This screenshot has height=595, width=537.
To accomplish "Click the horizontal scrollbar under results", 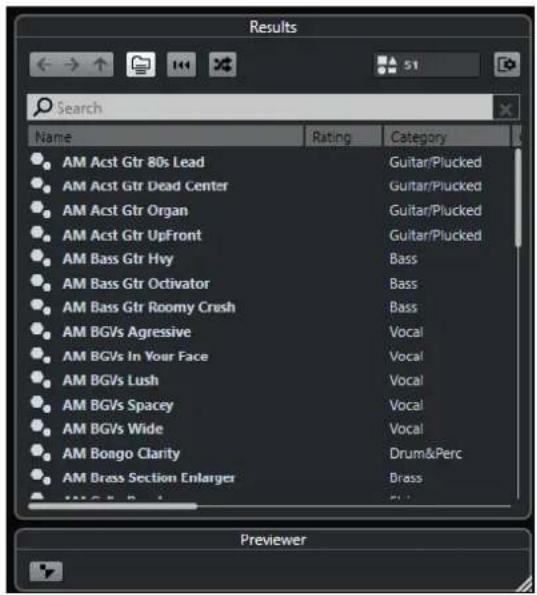I will [113, 506].
